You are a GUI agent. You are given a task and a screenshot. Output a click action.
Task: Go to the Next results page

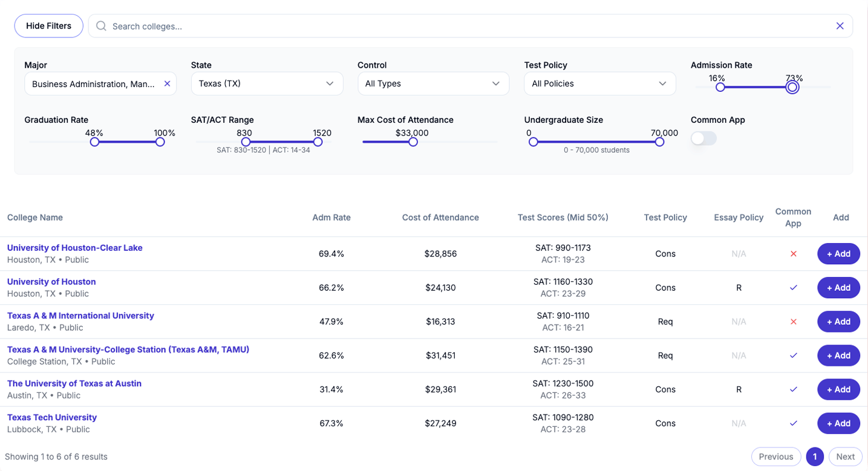click(x=845, y=456)
